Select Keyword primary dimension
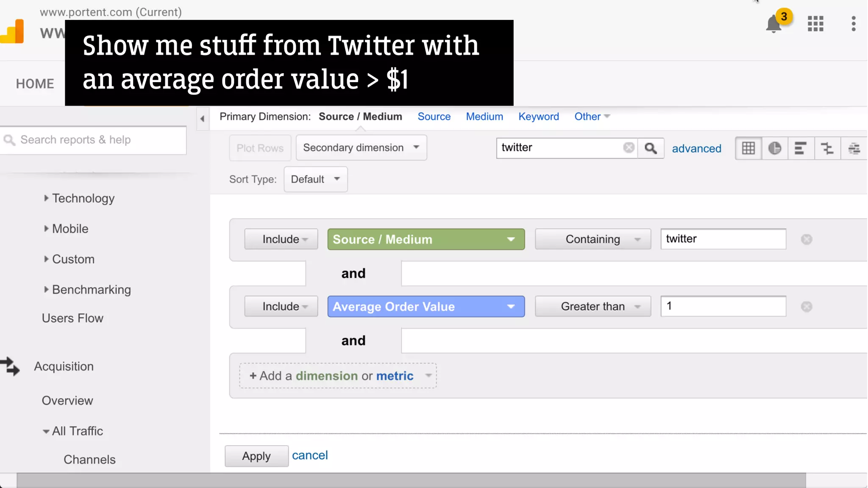 [x=539, y=116]
